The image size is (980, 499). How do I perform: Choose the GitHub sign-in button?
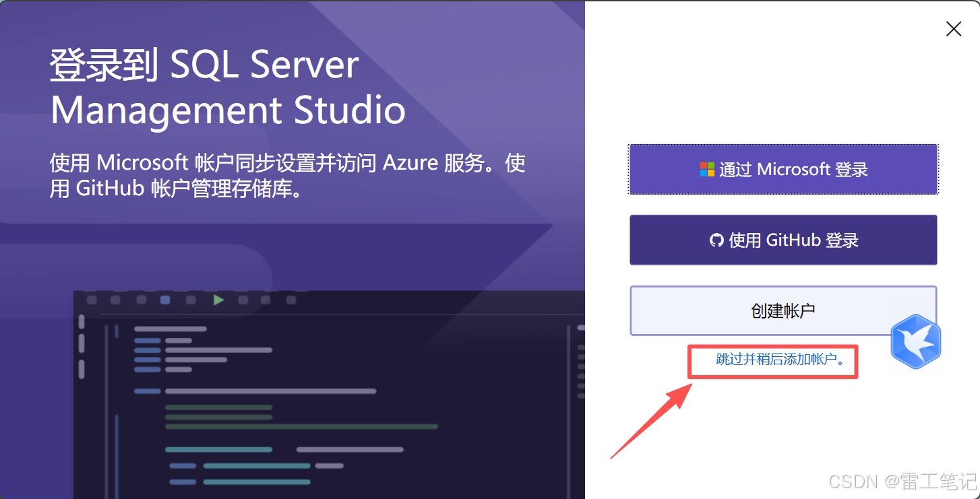783,240
